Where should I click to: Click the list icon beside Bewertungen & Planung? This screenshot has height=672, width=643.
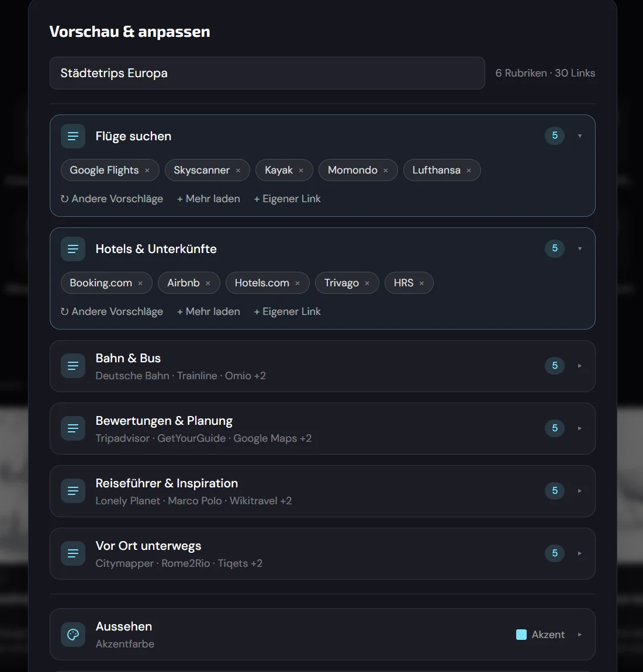(73, 428)
